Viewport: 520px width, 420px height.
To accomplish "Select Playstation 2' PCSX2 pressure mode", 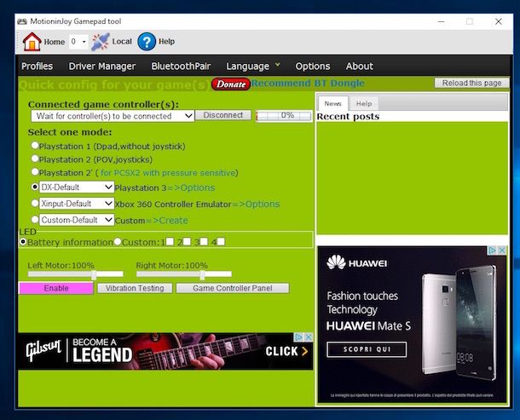I will pyautogui.click(x=35, y=172).
